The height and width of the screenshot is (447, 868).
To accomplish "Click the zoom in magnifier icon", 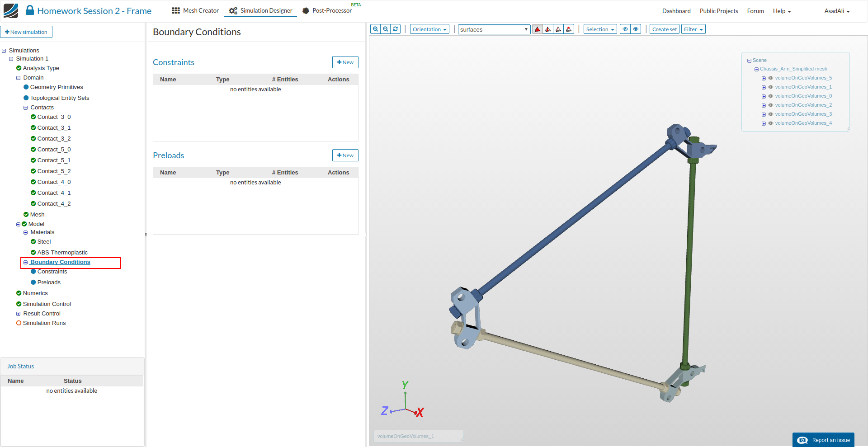I will tap(375, 29).
